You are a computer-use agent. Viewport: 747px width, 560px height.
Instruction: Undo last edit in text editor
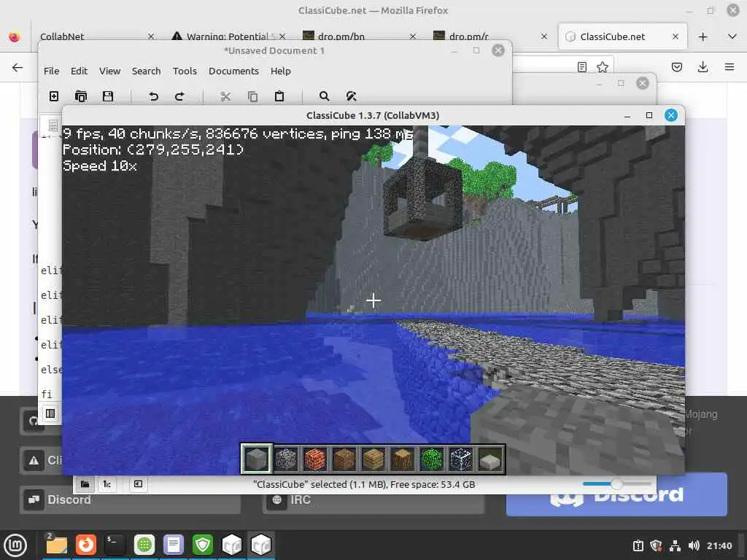pyautogui.click(x=153, y=96)
